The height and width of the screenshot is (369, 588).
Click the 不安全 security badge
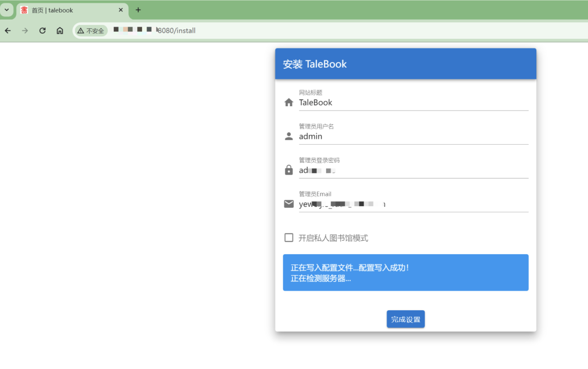[x=90, y=30]
